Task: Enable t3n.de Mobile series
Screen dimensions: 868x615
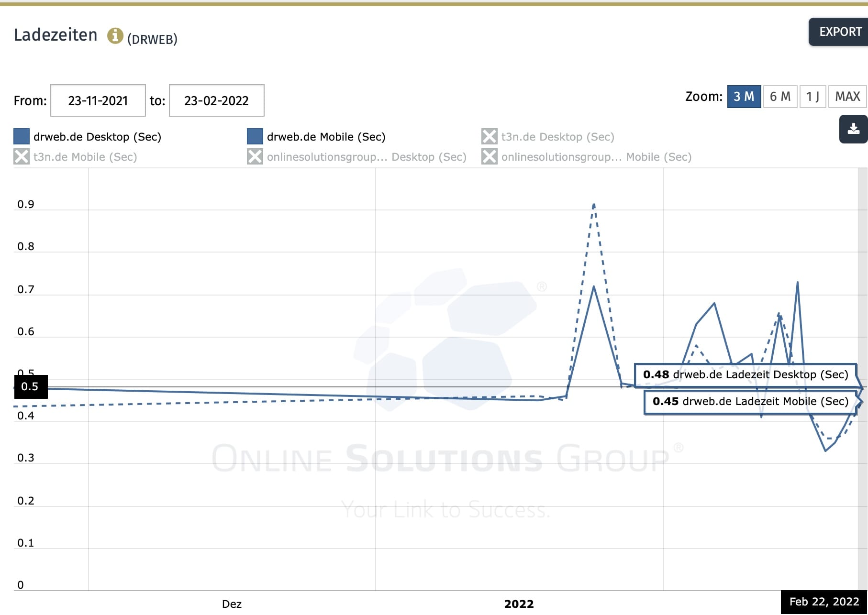Action: click(22, 156)
